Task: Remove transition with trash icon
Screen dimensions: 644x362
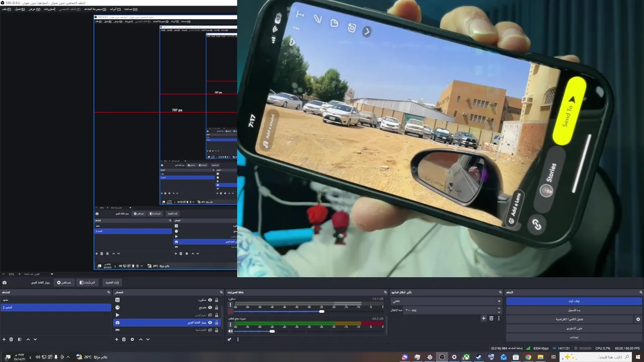Action: point(492,318)
